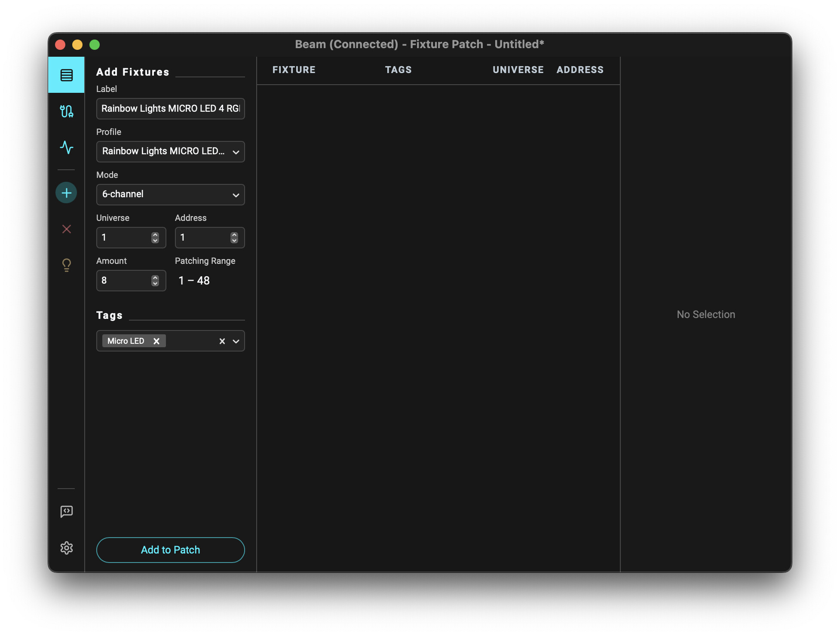
Task: Open the fixture list sidebar icon
Action: pos(66,75)
